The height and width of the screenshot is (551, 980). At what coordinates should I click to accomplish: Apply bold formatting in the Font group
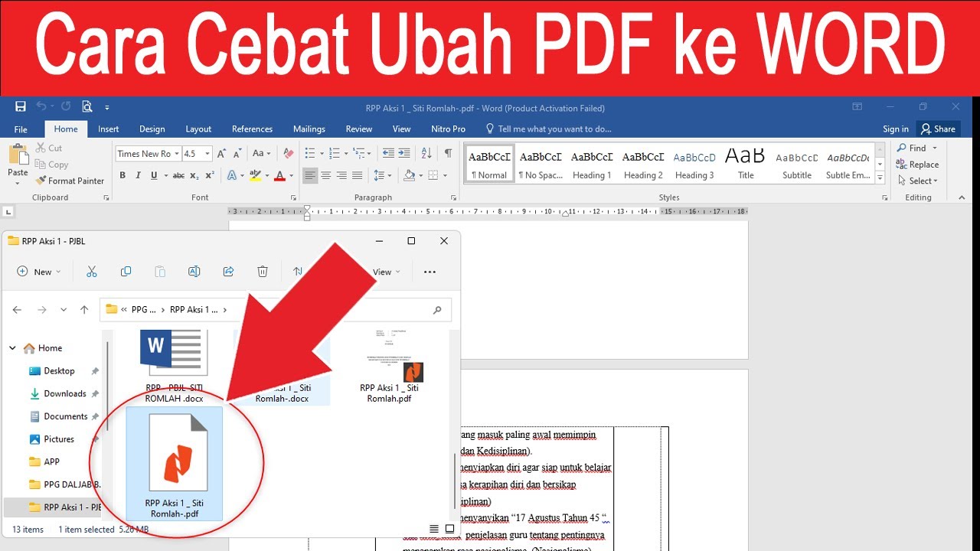pos(122,175)
